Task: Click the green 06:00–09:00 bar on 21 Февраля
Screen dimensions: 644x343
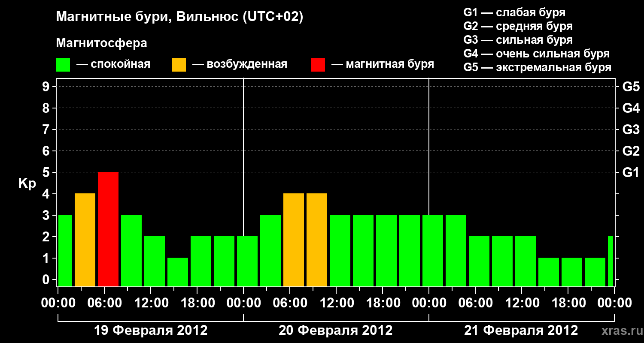Action: [x=479, y=261]
